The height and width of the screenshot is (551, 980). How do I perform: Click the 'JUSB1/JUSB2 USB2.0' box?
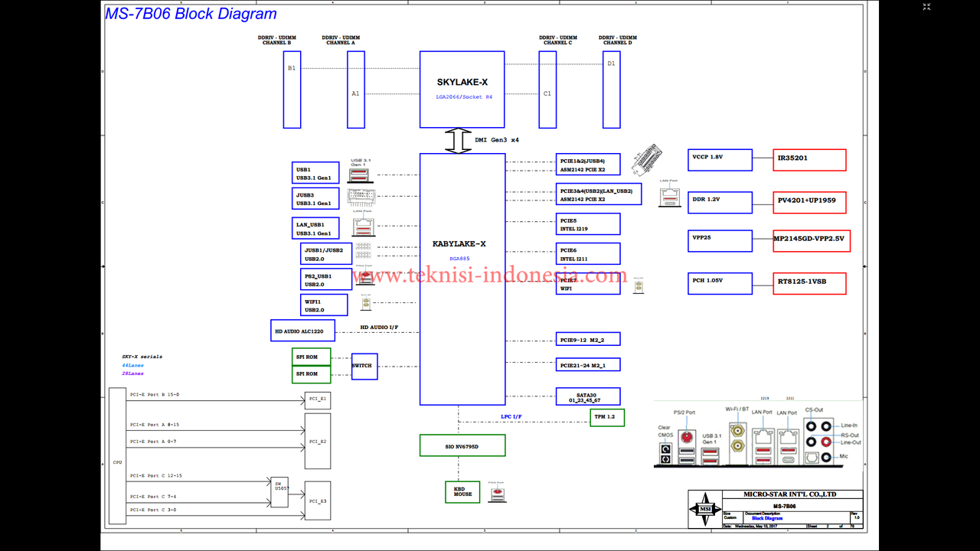pos(326,254)
